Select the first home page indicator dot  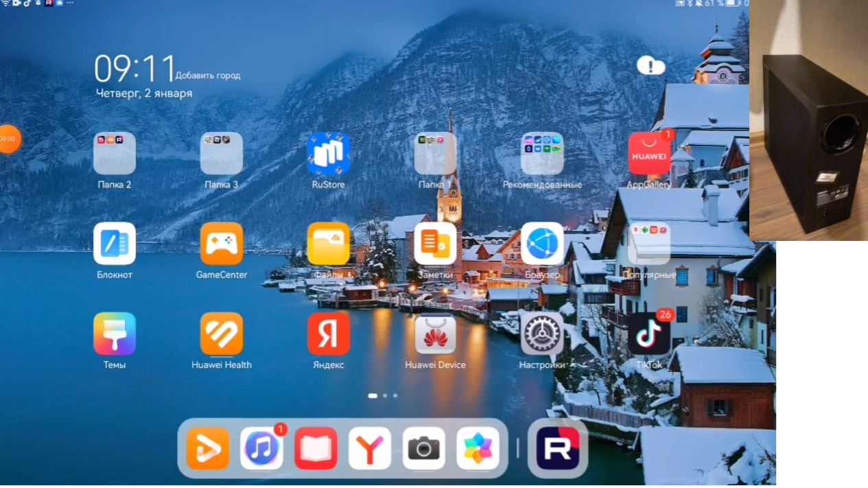tap(373, 395)
